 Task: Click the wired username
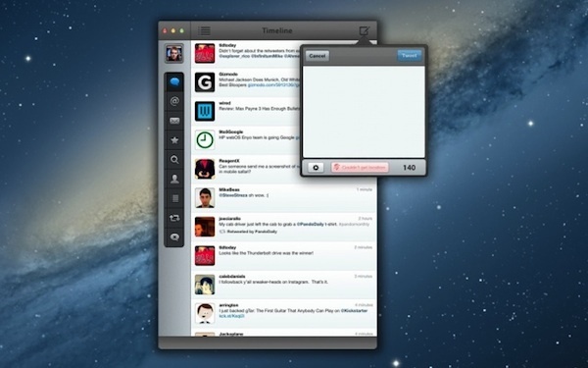point(224,103)
